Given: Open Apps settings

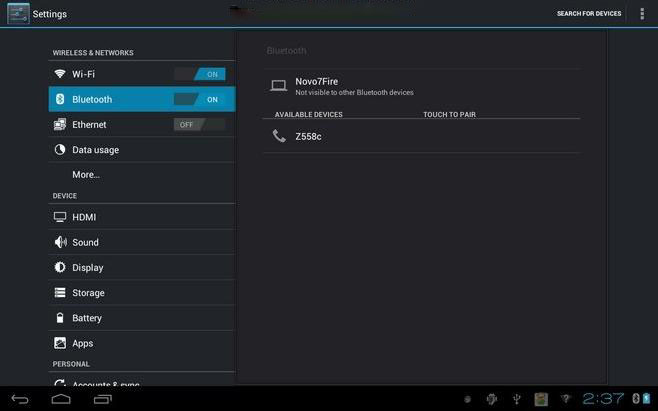Looking at the screenshot, I should click(x=142, y=343).
